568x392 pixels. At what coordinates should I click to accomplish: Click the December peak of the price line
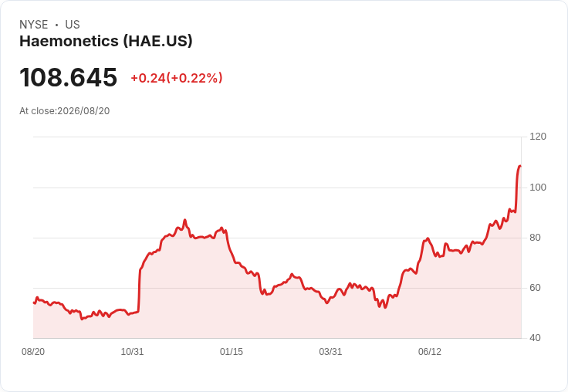tap(184, 220)
